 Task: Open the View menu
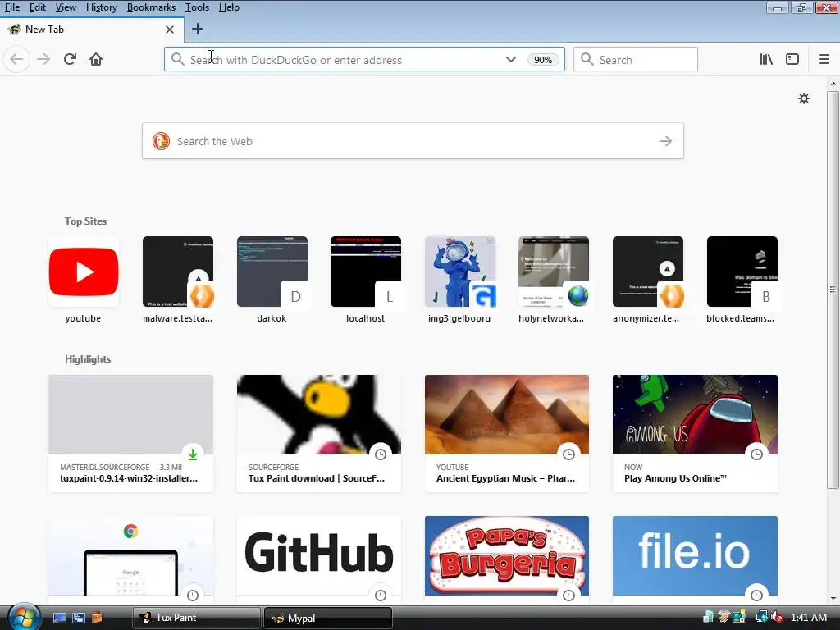[x=66, y=7]
